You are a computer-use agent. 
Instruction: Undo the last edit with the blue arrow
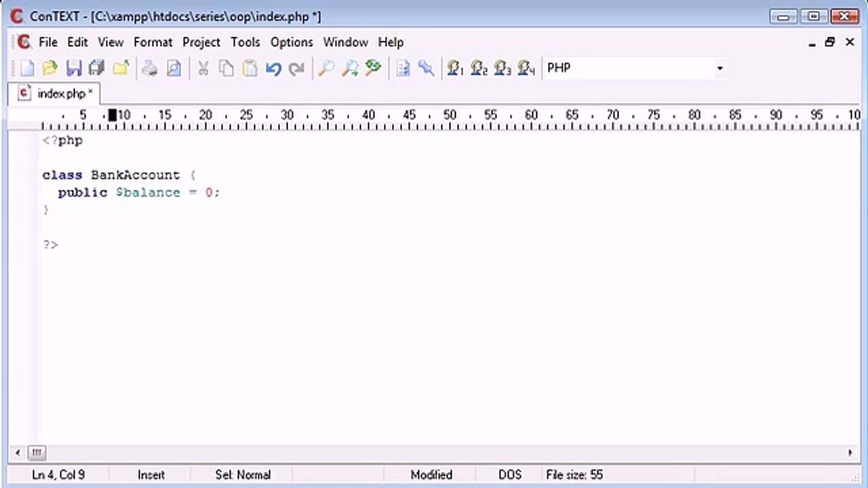[273, 68]
